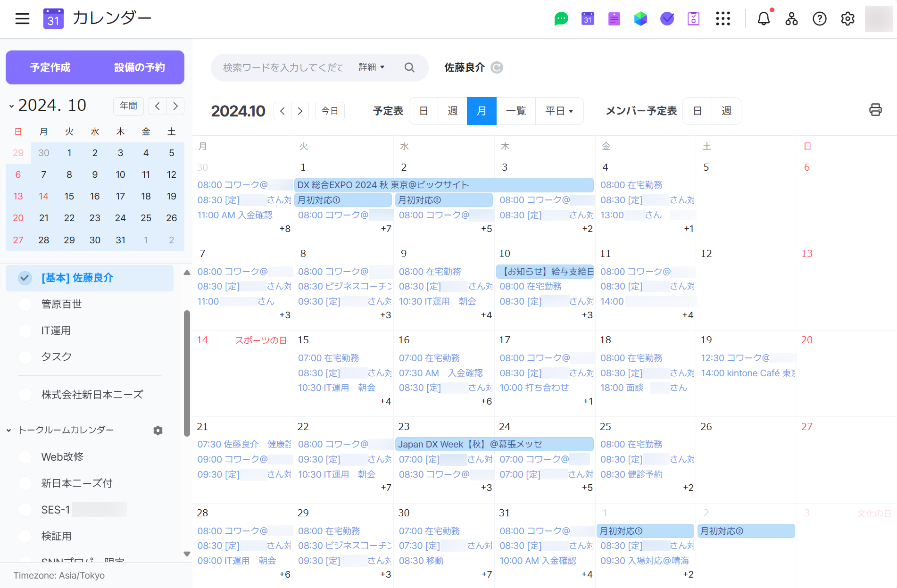Click the 予定作成 button
897x588 pixels.
click(x=50, y=67)
